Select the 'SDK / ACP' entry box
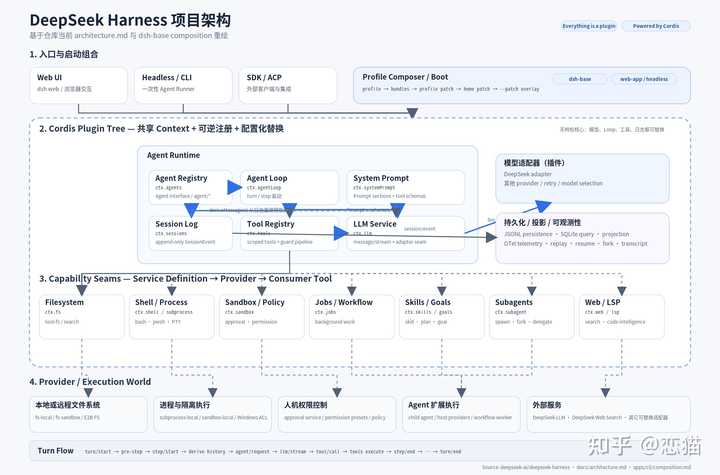The width and height of the screenshot is (720, 475). click(x=288, y=85)
